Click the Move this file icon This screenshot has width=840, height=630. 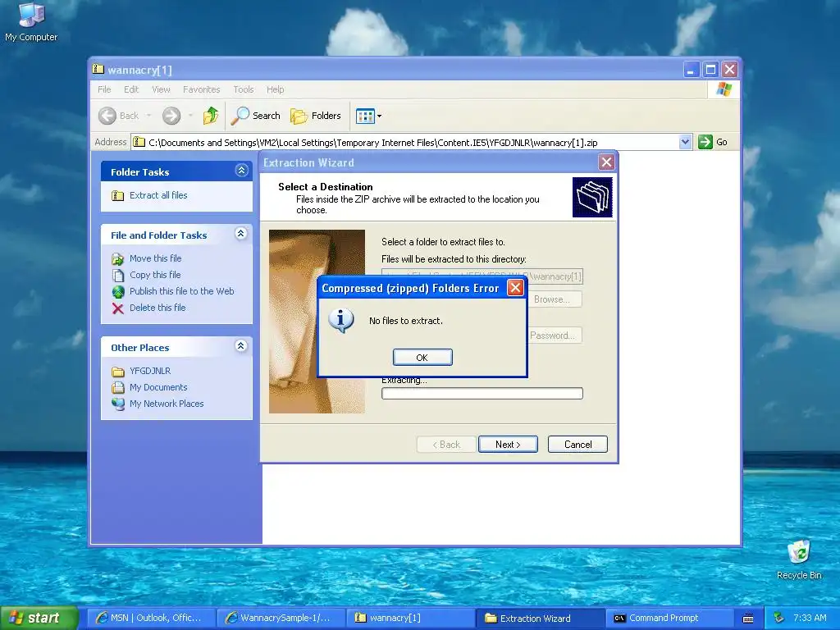click(118, 258)
